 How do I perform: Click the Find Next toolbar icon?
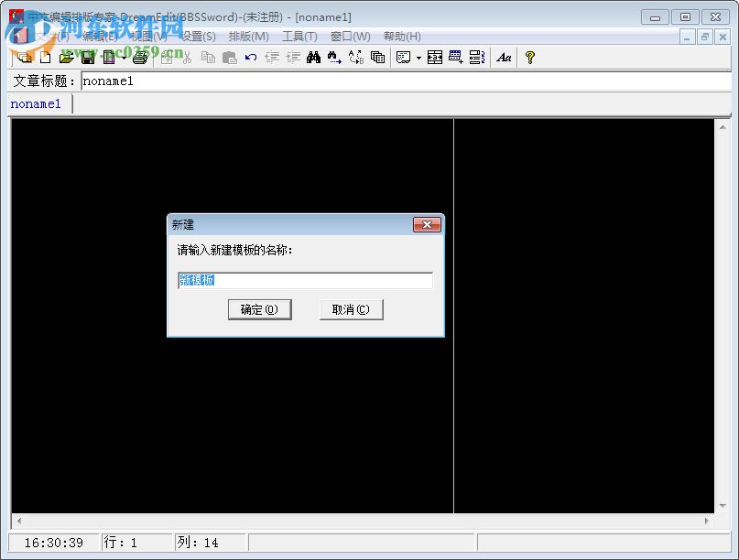click(331, 57)
